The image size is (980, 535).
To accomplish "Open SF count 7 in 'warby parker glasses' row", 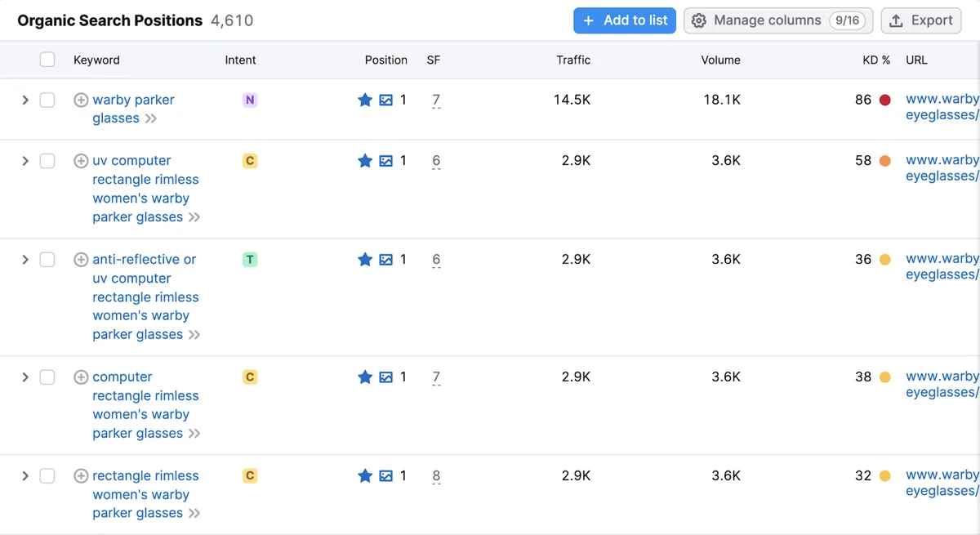I will point(436,100).
